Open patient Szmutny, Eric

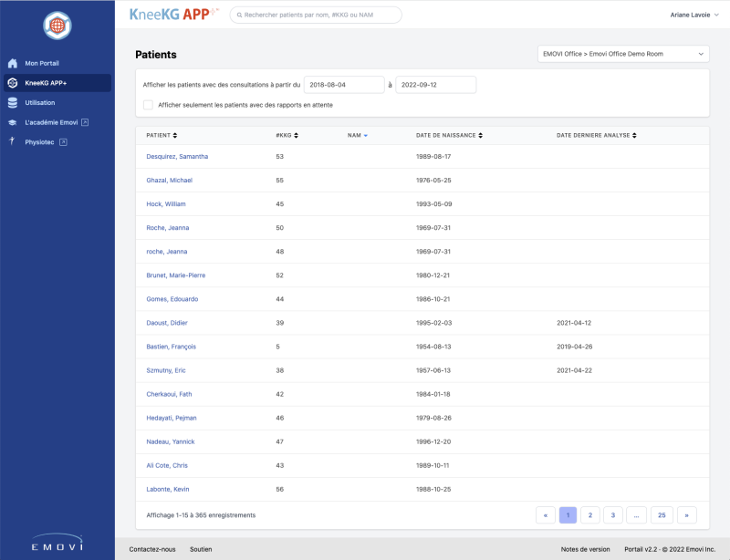(x=166, y=370)
